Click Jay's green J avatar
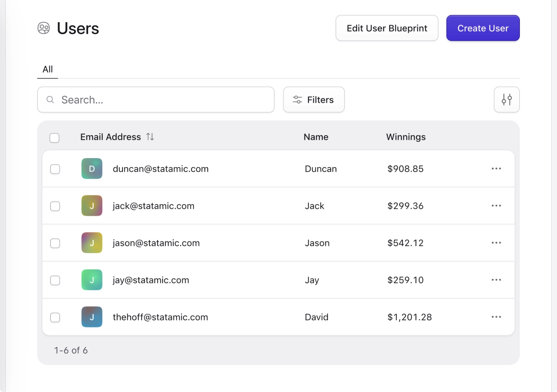The image size is (557, 392). pyautogui.click(x=92, y=280)
